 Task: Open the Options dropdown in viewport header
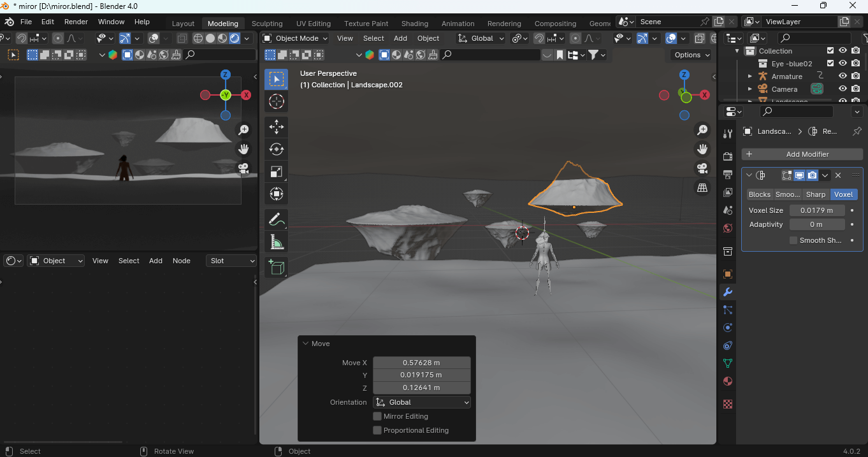coord(691,55)
